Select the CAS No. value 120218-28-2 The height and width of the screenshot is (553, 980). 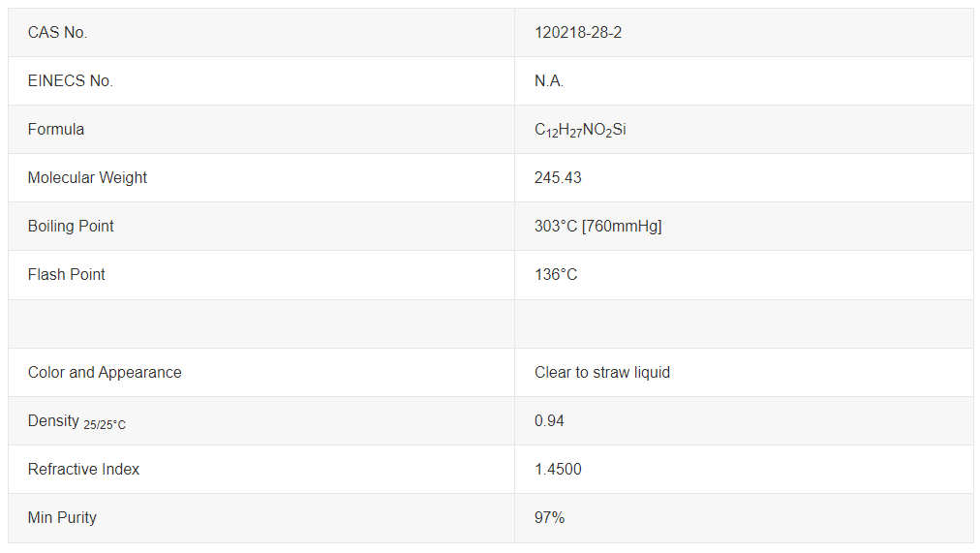(577, 33)
